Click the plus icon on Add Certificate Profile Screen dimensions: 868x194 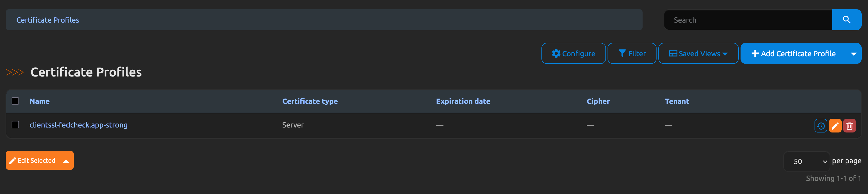click(x=755, y=53)
